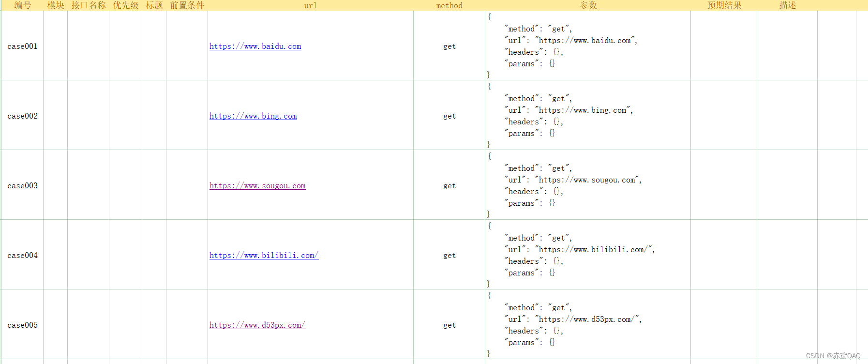This screenshot has height=364, width=868.
Task: Select the JSON parameters cell containing www.bing.com
Action: (x=588, y=115)
